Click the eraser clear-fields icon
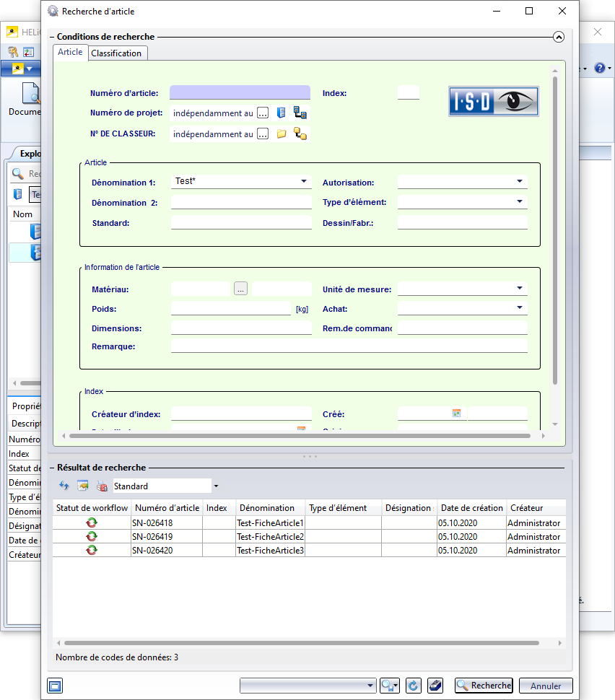Screen dimensions: 615x700 (x=435, y=686)
